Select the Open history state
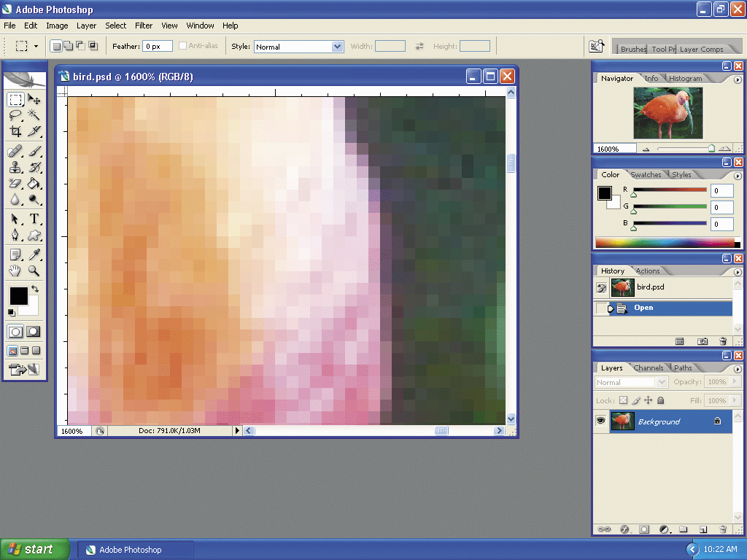This screenshot has height=560, width=747. [643, 308]
